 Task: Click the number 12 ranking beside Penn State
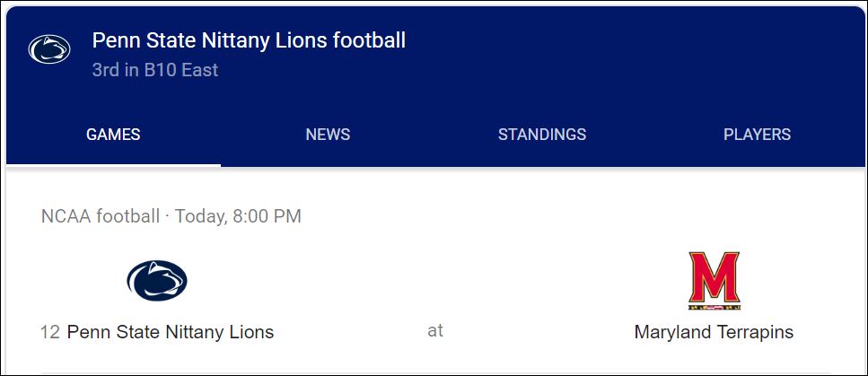coord(50,332)
